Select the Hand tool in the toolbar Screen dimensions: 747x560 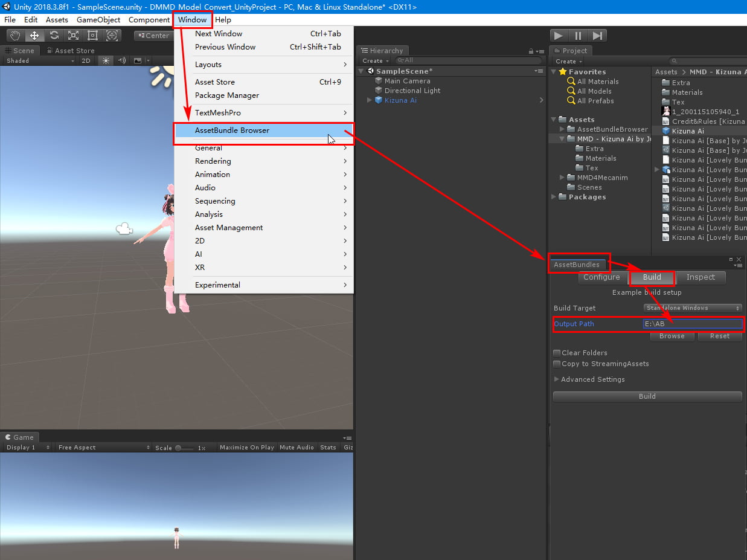[x=14, y=35]
